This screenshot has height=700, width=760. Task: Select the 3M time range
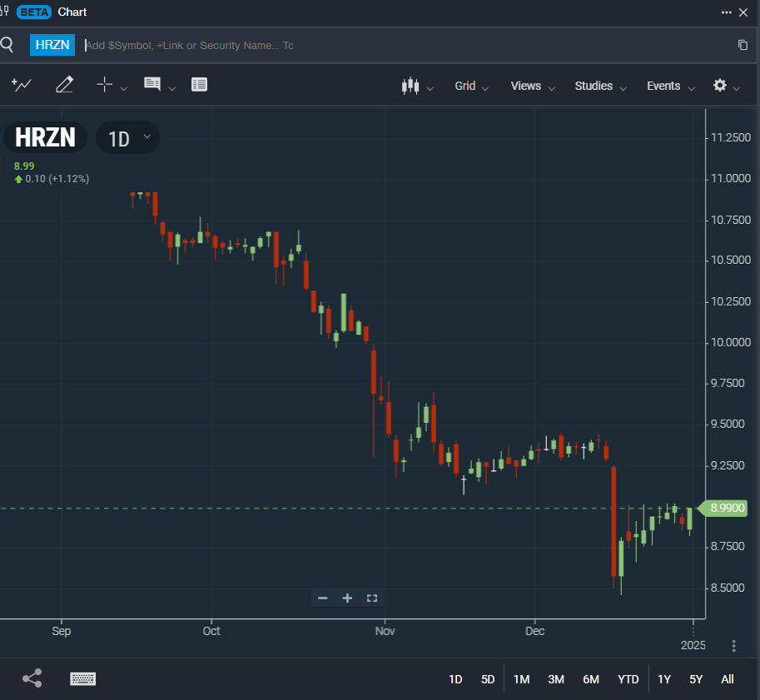[556, 679]
